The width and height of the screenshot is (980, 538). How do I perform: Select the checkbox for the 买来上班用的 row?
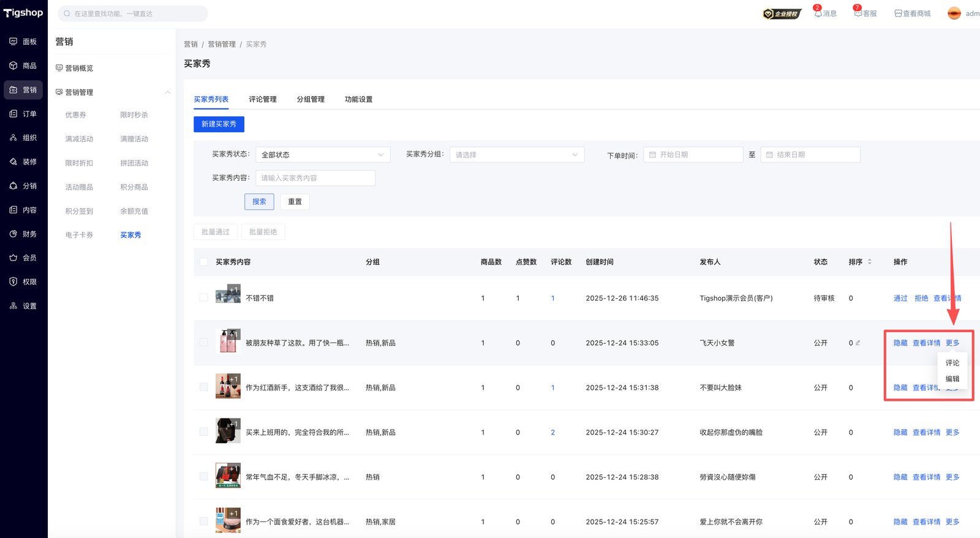(204, 432)
